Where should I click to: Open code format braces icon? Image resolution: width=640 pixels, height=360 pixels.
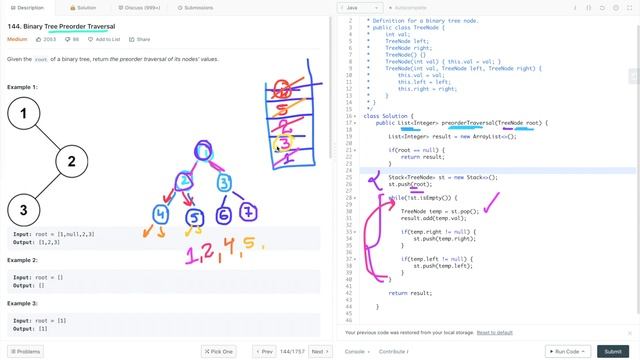pyautogui.click(x=589, y=8)
